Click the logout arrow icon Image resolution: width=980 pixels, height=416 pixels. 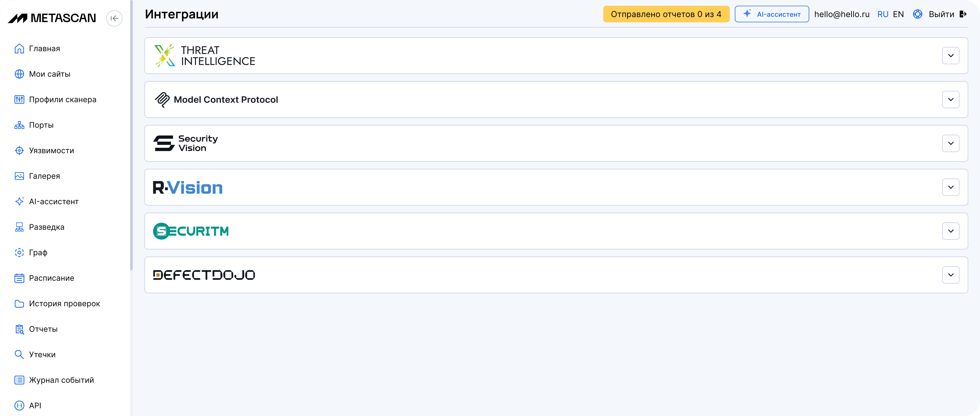coord(963,14)
